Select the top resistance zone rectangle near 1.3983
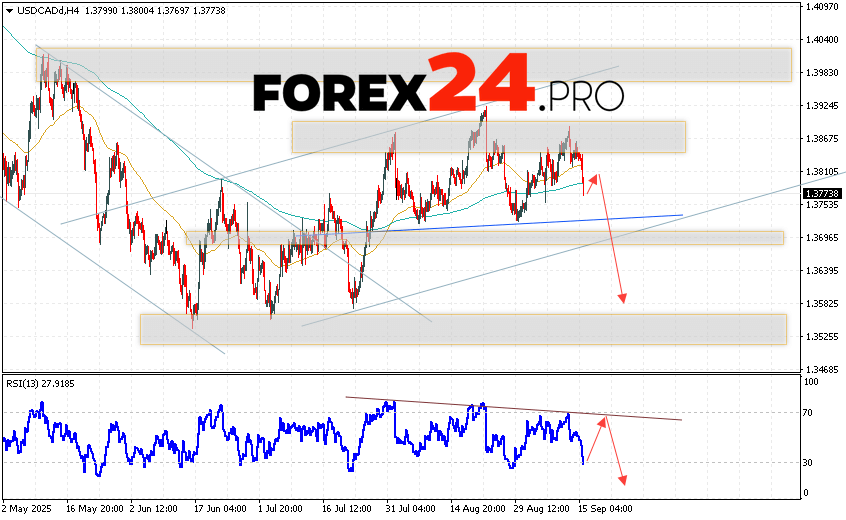The height and width of the screenshot is (520, 846). [x=414, y=64]
